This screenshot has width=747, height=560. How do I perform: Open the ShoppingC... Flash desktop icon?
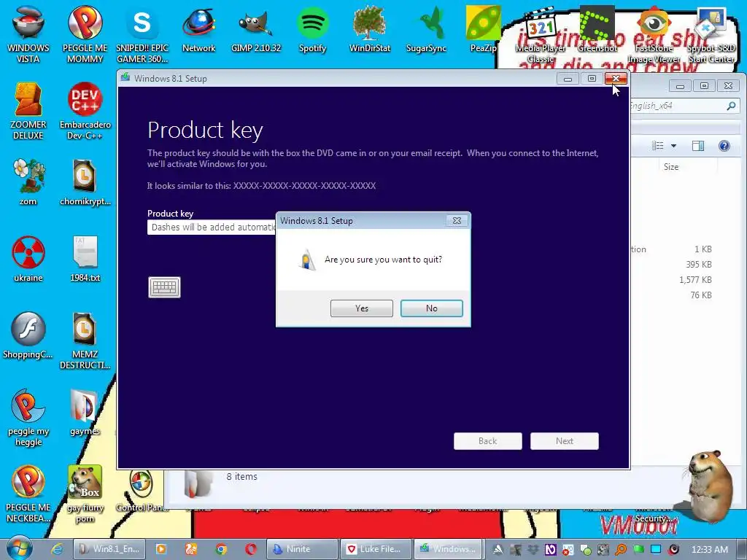tap(28, 335)
